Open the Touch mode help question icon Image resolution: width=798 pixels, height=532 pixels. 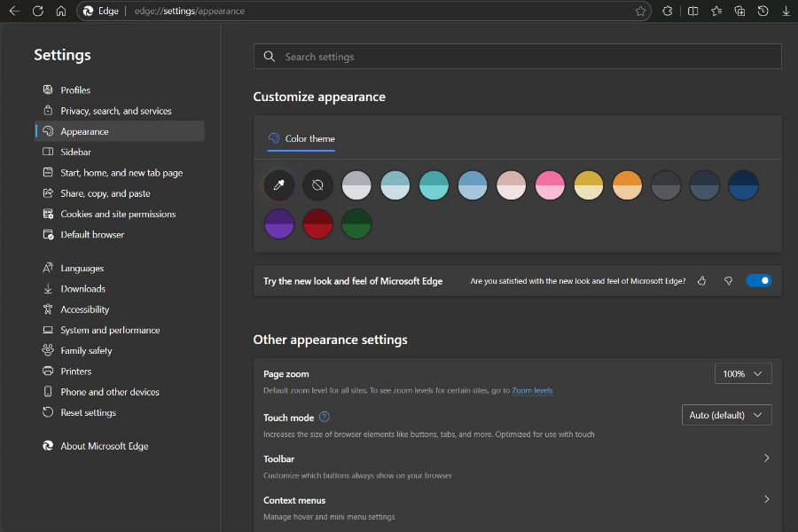pyautogui.click(x=325, y=417)
